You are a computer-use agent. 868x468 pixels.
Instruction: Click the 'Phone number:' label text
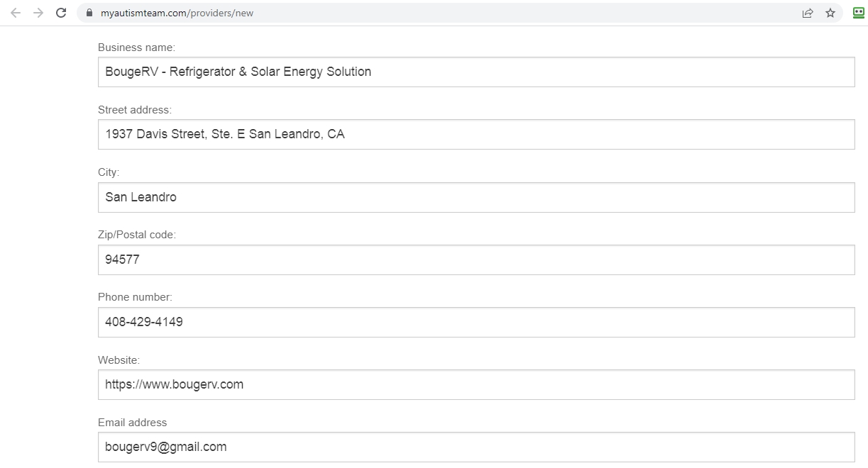tap(135, 297)
